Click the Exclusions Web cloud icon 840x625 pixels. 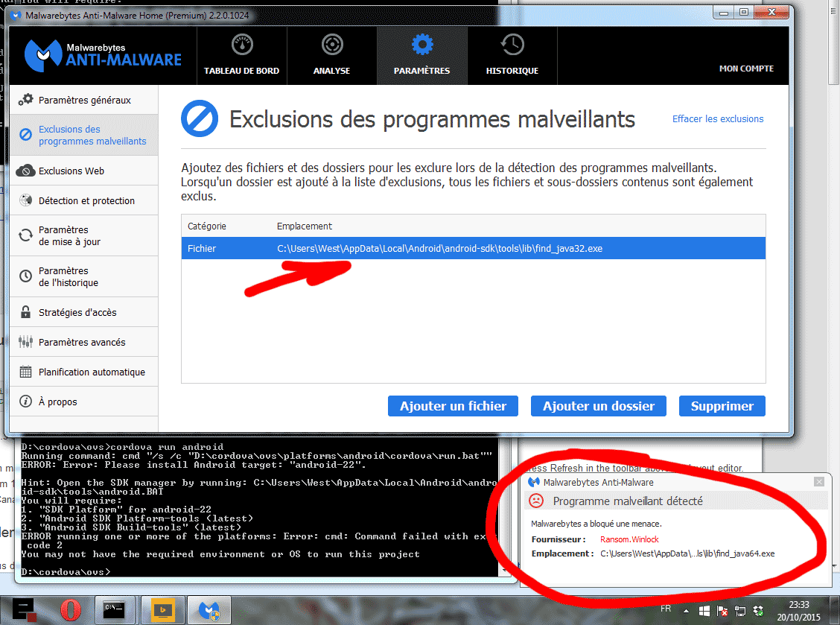tap(26, 171)
